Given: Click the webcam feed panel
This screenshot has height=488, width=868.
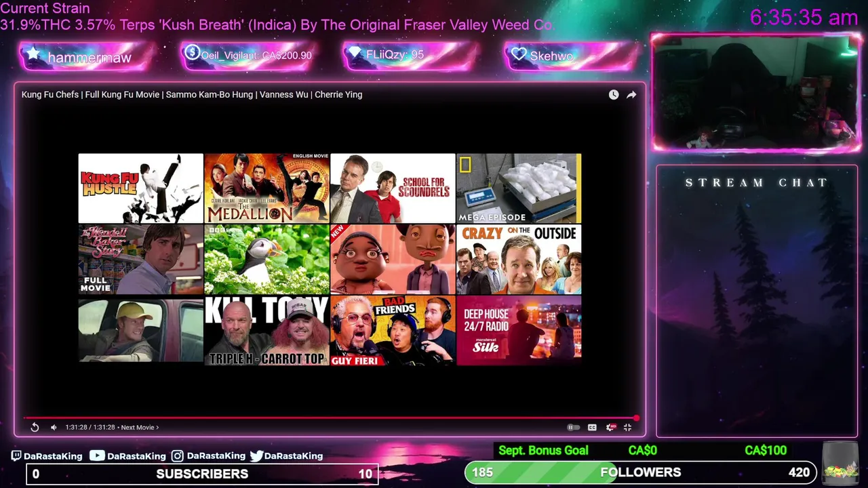Looking at the screenshot, I should coord(756,92).
